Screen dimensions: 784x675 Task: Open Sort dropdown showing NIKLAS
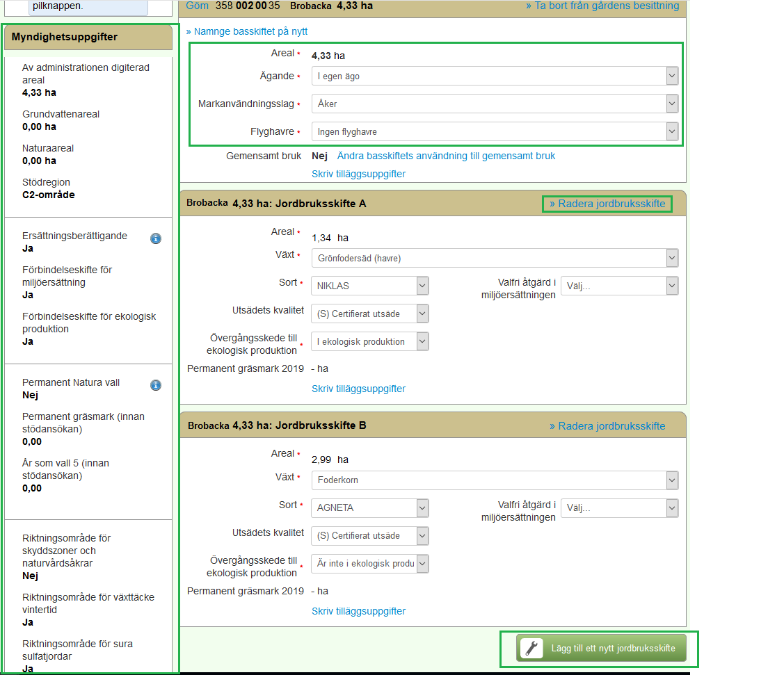[370, 286]
